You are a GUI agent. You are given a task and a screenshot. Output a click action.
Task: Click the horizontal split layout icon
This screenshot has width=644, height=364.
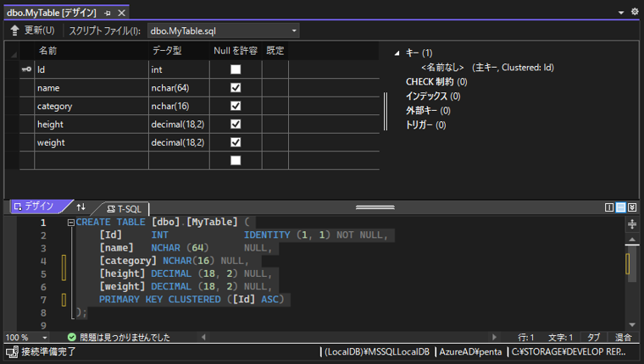(620, 207)
